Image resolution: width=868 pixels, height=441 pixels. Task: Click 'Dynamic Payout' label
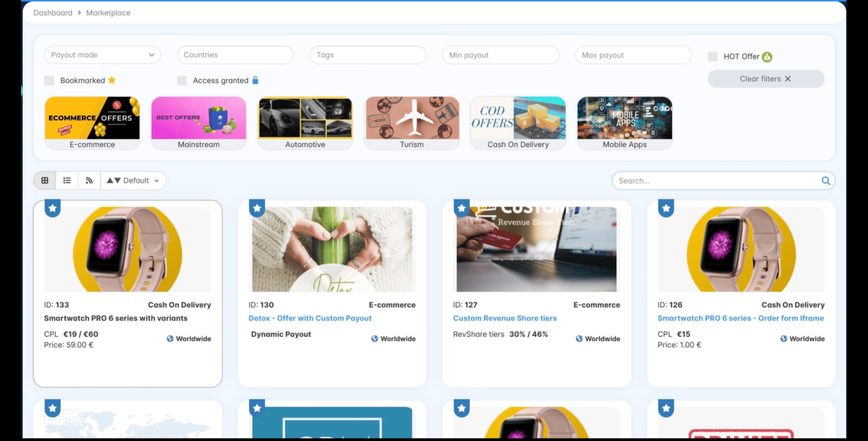(281, 334)
